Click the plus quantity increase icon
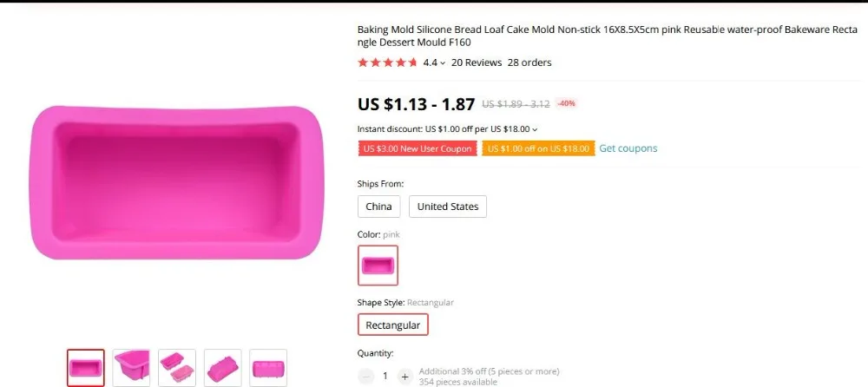The width and height of the screenshot is (868, 387). [404, 377]
